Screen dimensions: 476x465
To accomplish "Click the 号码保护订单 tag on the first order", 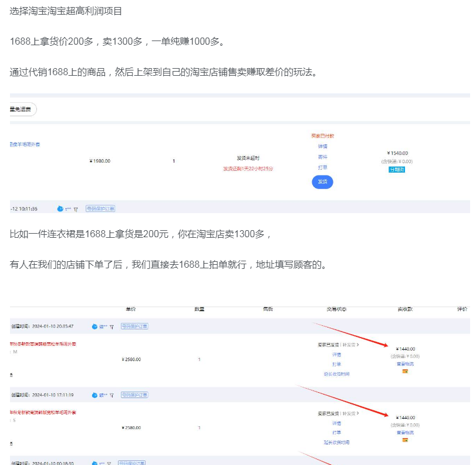I will [134, 326].
